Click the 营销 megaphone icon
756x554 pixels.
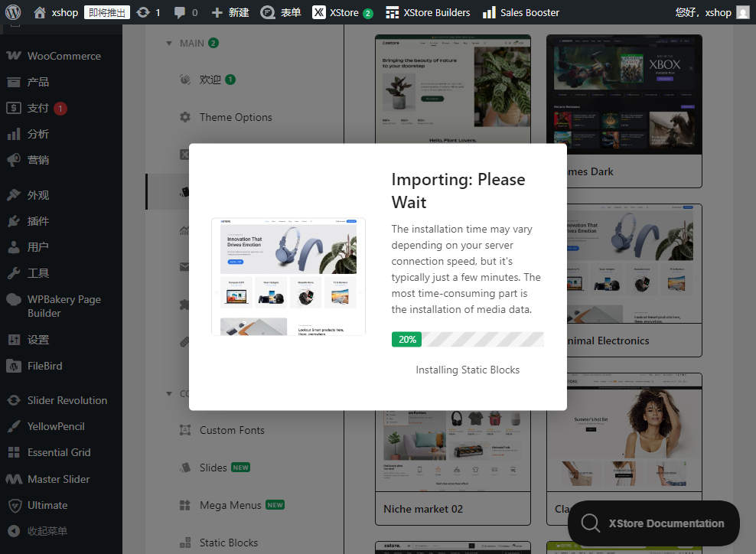[14, 160]
